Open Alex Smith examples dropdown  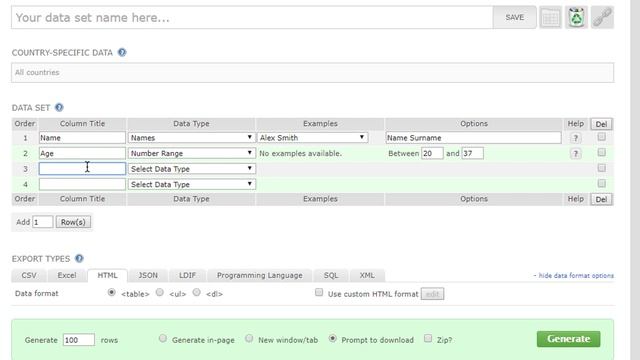(312, 138)
